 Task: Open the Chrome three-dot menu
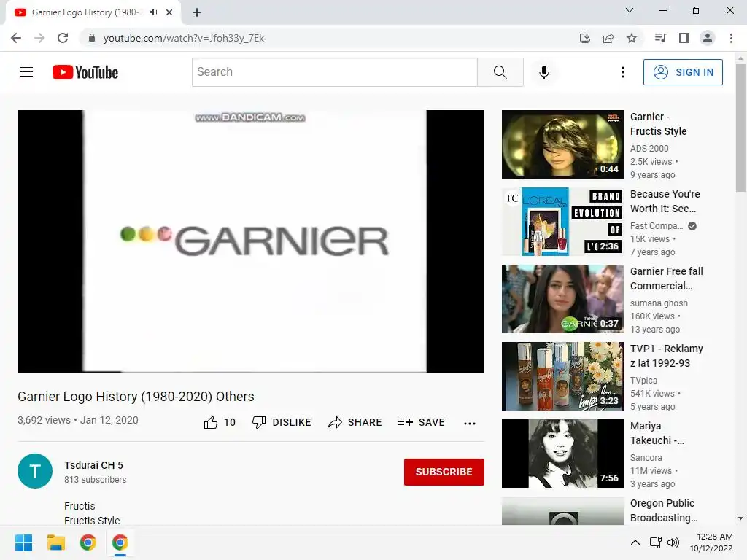pyautogui.click(x=731, y=38)
